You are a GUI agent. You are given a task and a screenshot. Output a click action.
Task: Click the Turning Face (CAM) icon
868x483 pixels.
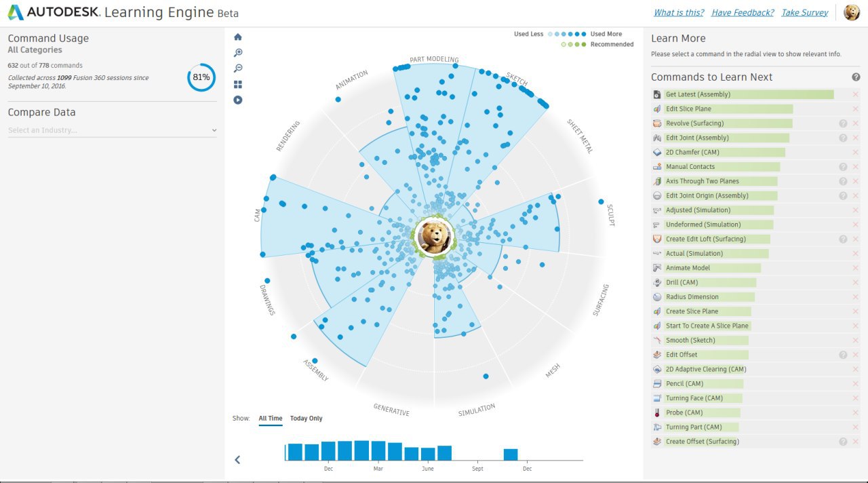click(x=656, y=398)
